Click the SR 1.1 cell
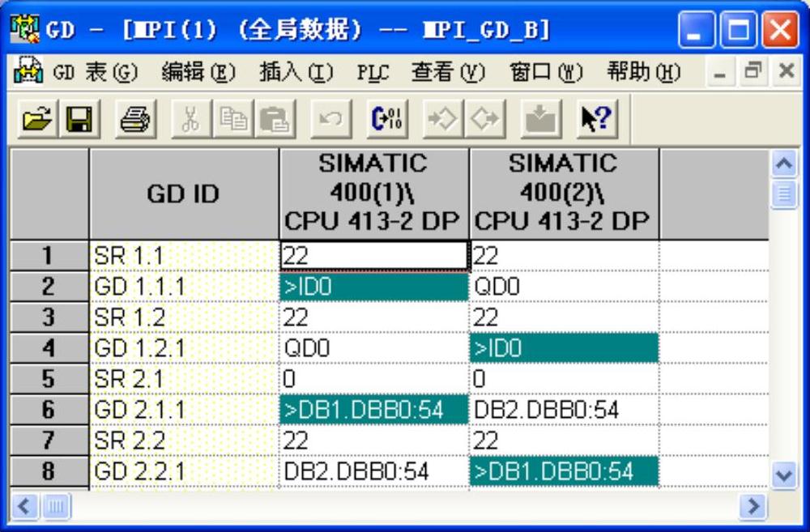This screenshot has height=532, width=810. coord(184,256)
